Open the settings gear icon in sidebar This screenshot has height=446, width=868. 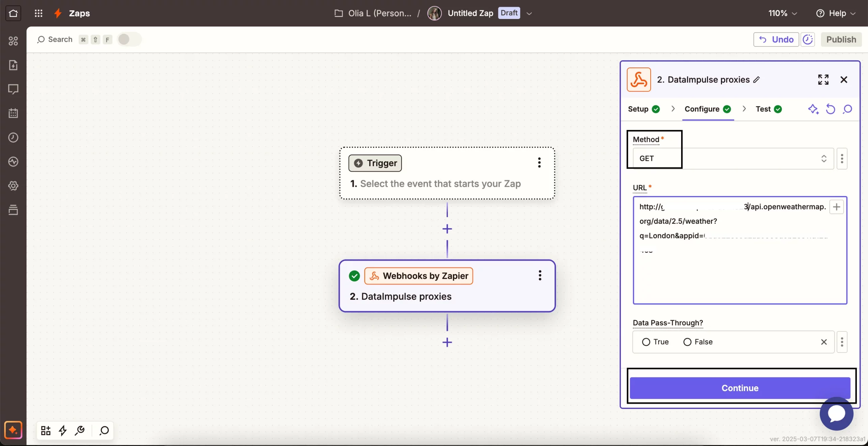point(13,186)
